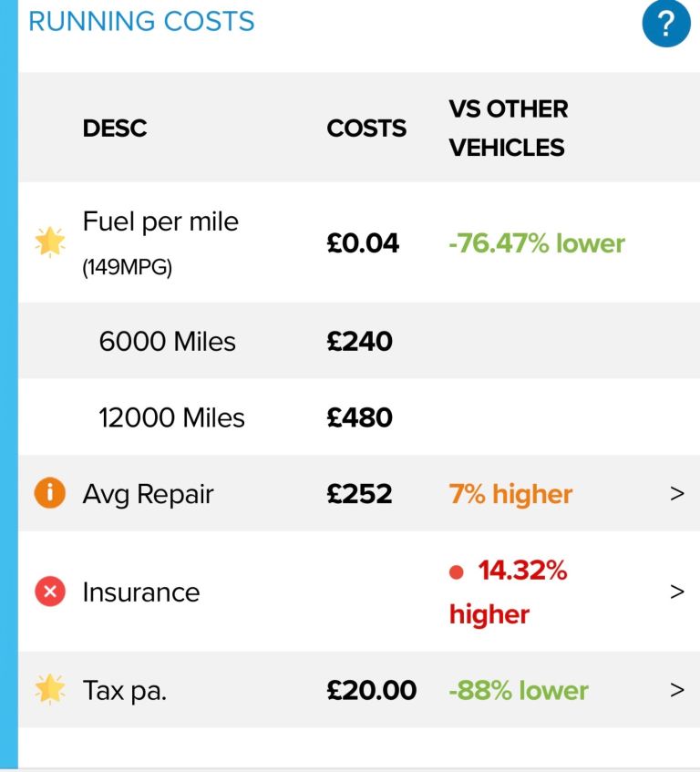Viewport: 700px width, 772px height.
Task: Click the red dot before 14.32% higher
Action: click(x=458, y=572)
